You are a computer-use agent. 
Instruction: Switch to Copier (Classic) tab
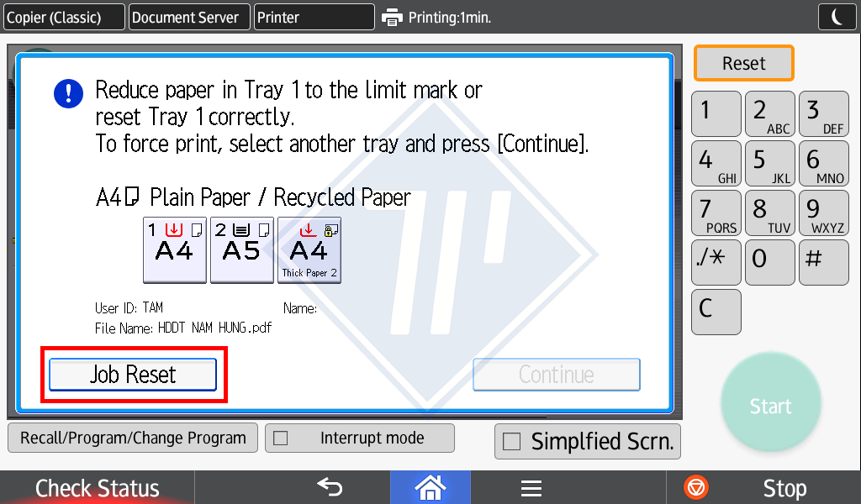(63, 17)
